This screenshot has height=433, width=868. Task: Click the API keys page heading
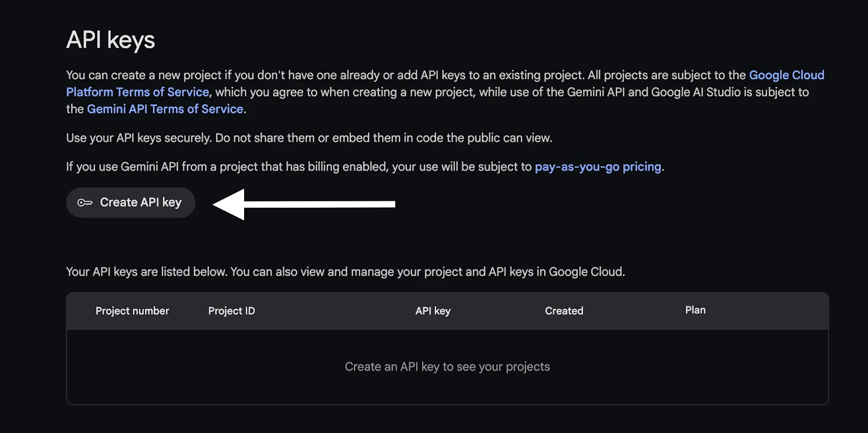click(111, 40)
